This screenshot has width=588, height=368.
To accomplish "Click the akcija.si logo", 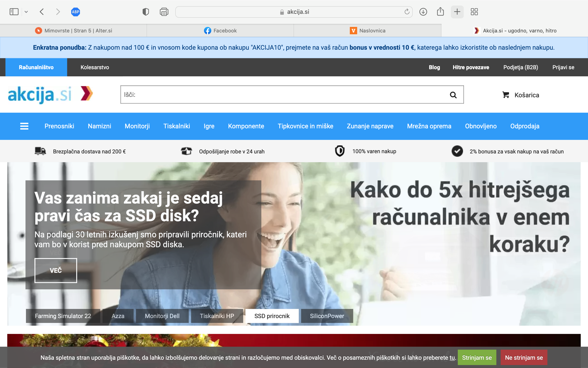I will (x=51, y=95).
